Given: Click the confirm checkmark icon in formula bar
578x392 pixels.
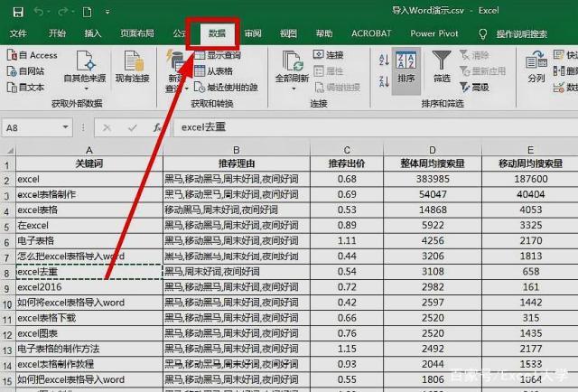Looking at the screenshot, I should pyautogui.click(x=133, y=127).
